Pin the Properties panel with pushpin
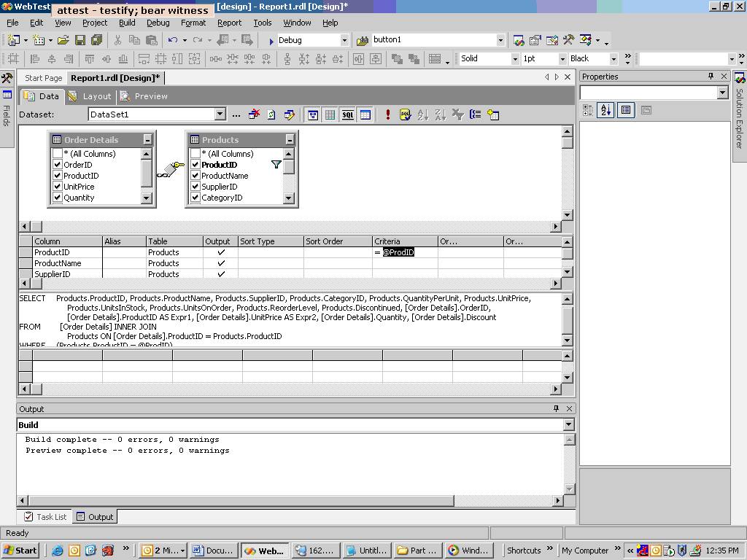 [711, 76]
